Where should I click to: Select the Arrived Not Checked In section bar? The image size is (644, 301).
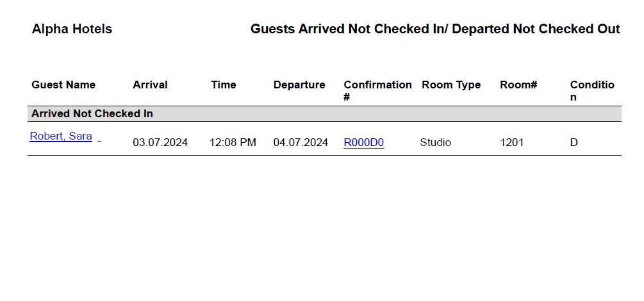(324, 114)
